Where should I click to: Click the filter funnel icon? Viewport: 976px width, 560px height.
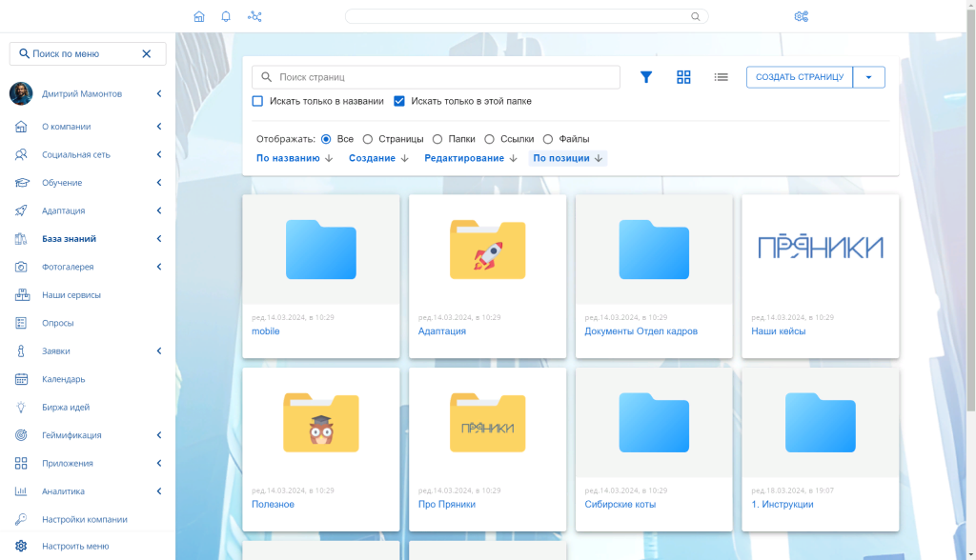pyautogui.click(x=646, y=77)
